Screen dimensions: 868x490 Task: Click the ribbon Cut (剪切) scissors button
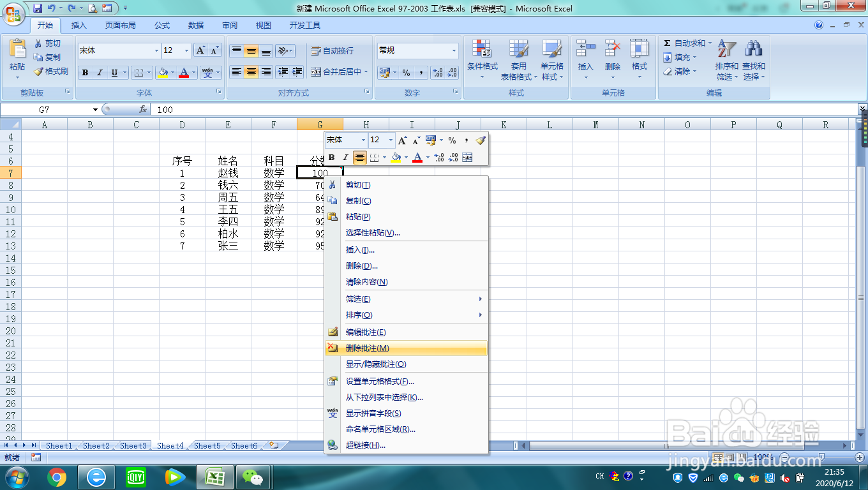[48, 43]
